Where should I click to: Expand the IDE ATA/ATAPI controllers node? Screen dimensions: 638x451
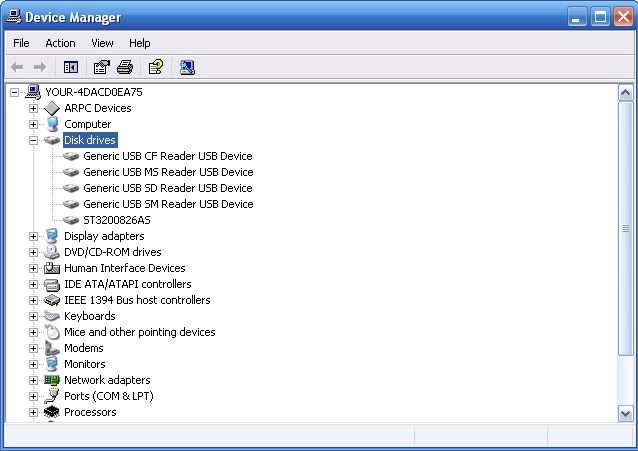[x=33, y=284]
